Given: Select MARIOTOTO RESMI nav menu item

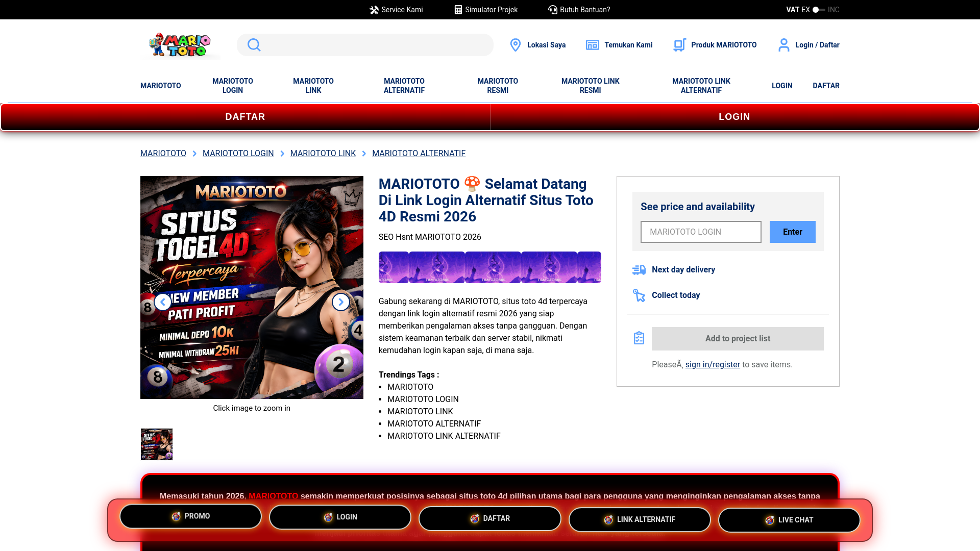Looking at the screenshot, I should [498, 86].
